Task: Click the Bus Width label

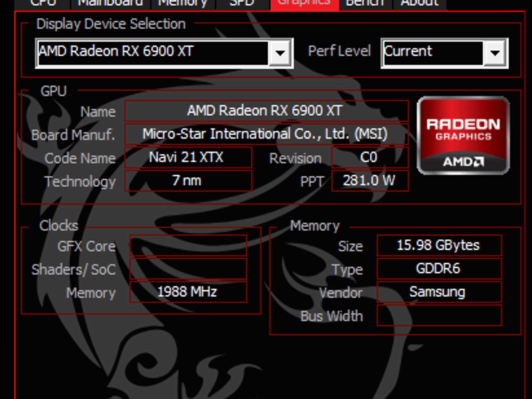Action: coord(331,316)
